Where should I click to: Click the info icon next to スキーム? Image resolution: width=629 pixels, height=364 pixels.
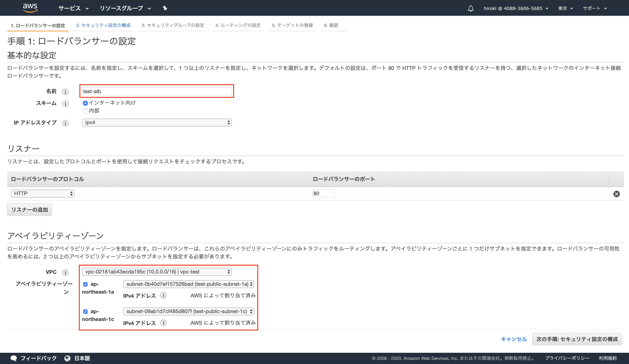coord(65,104)
